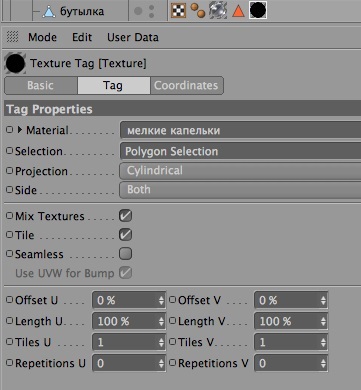Click the orange triangle polygon selection tag
The width and height of the screenshot is (361, 390).
pyautogui.click(x=238, y=11)
